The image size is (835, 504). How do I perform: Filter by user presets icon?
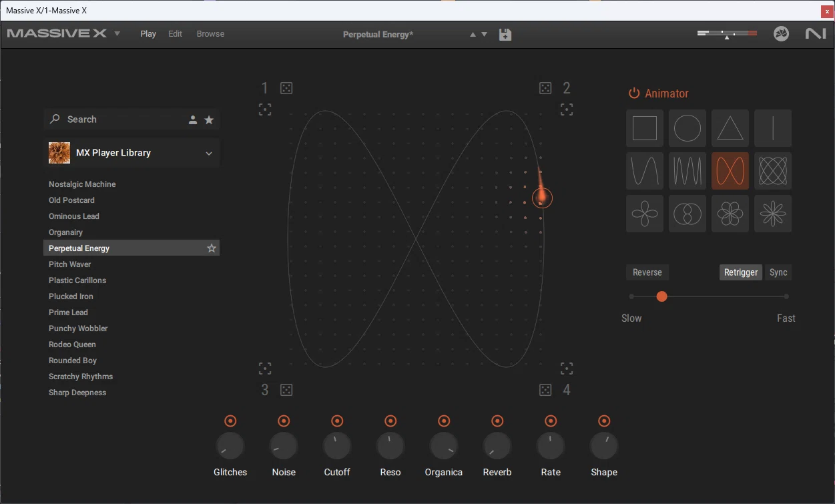(x=193, y=119)
